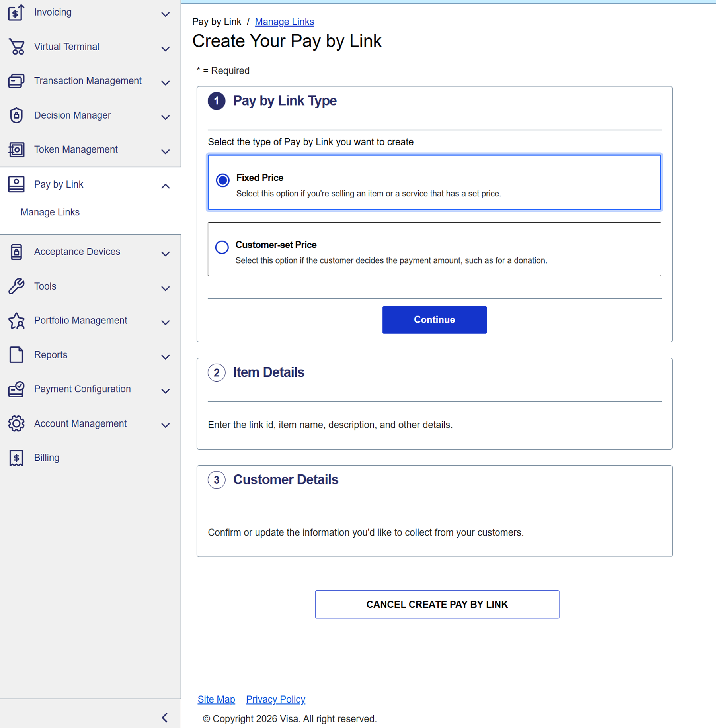Click the Token Management icon
This screenshot has height=728, width=716.
(16, 150)
